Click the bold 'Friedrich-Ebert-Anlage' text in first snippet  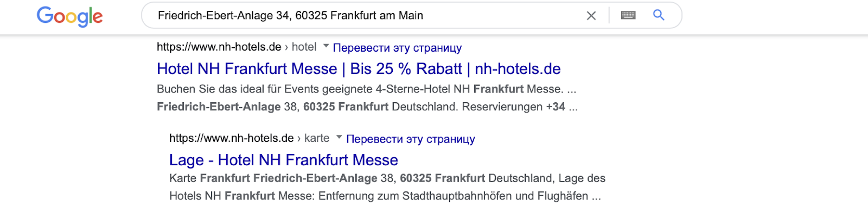coord(219,107)
